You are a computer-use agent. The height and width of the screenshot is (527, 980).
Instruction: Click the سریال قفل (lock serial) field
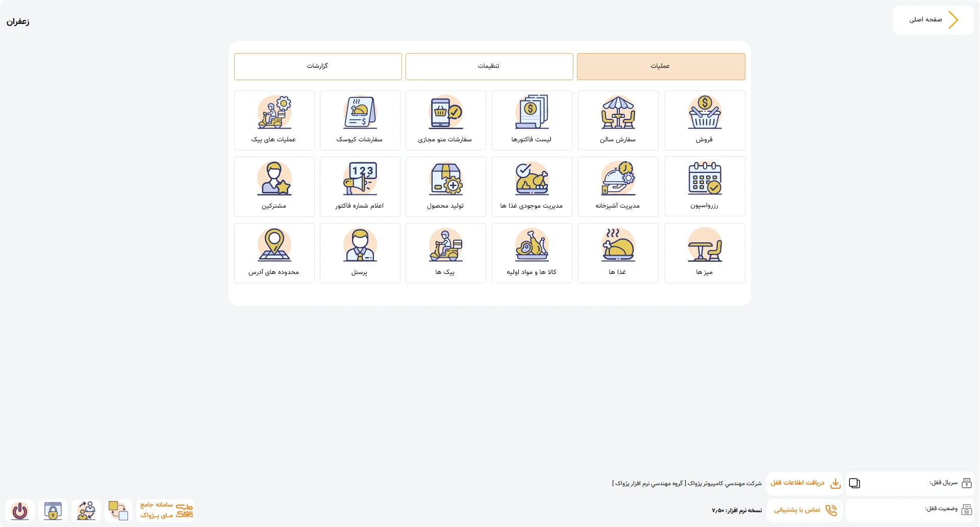(x=910, y=483)
